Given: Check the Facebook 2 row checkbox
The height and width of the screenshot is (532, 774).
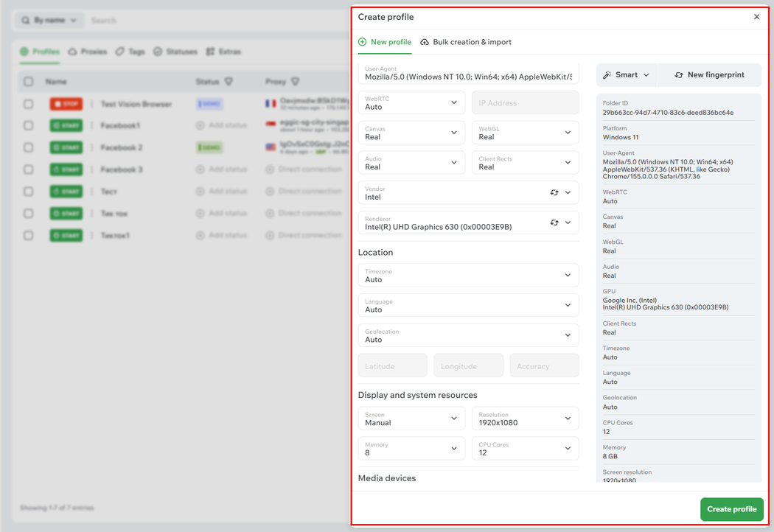Looking at the screenshot, I should coord(29,147).
